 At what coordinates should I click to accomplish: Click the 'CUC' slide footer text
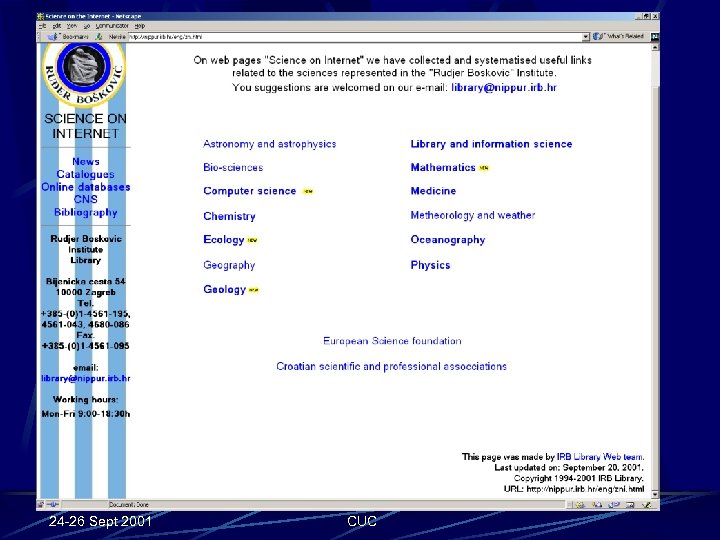coord(362,521)
